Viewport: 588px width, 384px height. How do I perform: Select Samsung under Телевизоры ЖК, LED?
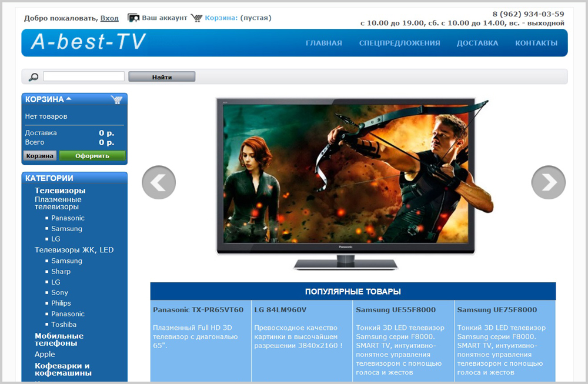[67, 261]
